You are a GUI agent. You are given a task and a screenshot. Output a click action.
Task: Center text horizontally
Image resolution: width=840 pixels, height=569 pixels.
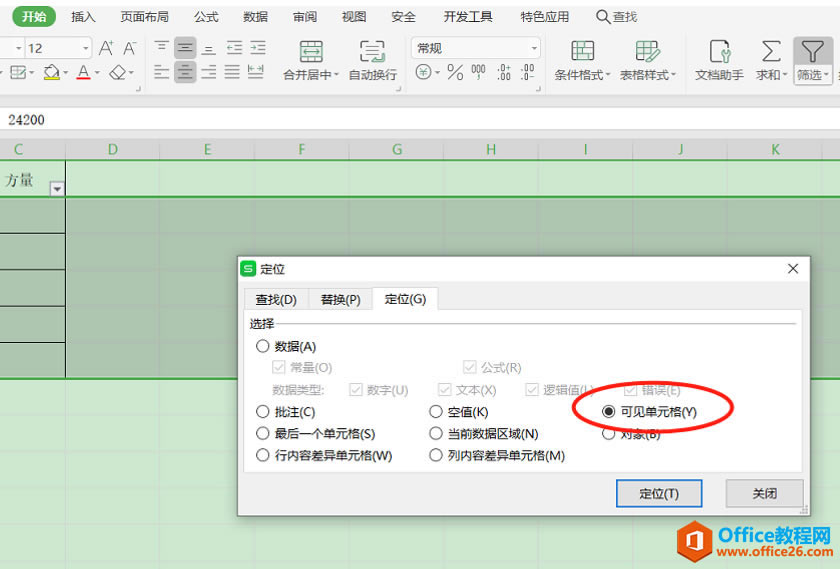click(x=185, y=71)
